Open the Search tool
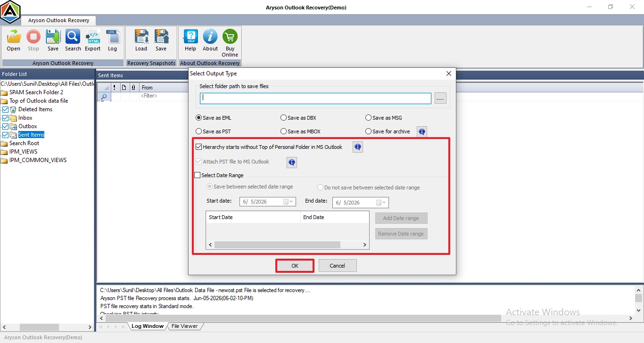Image resolution: width=644 pixels, height=343 pixels. click(73, 41)
